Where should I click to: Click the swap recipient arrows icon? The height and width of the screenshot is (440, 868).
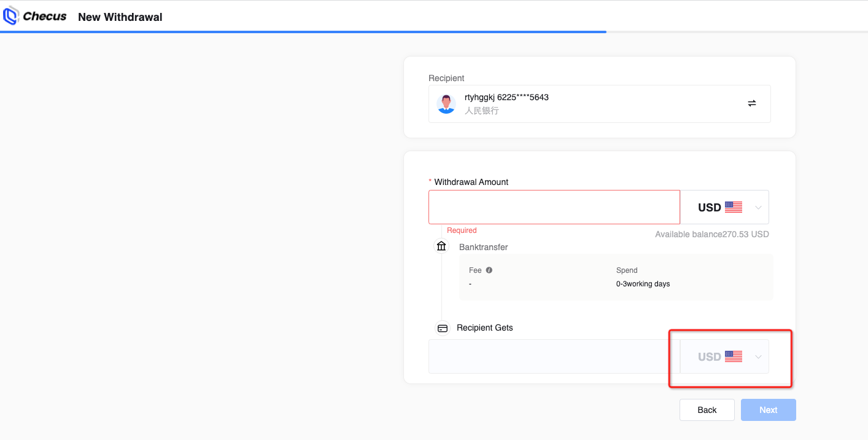(x=751, y=104)
